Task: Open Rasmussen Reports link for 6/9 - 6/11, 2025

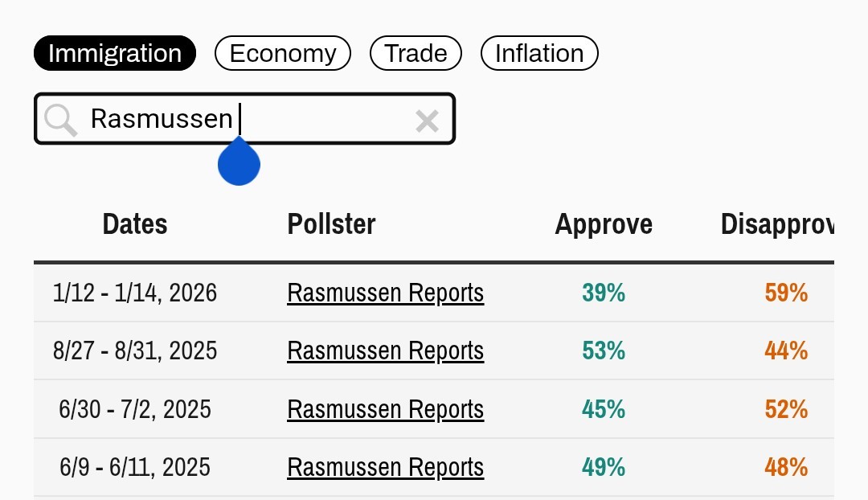Action: coord(386,467)
